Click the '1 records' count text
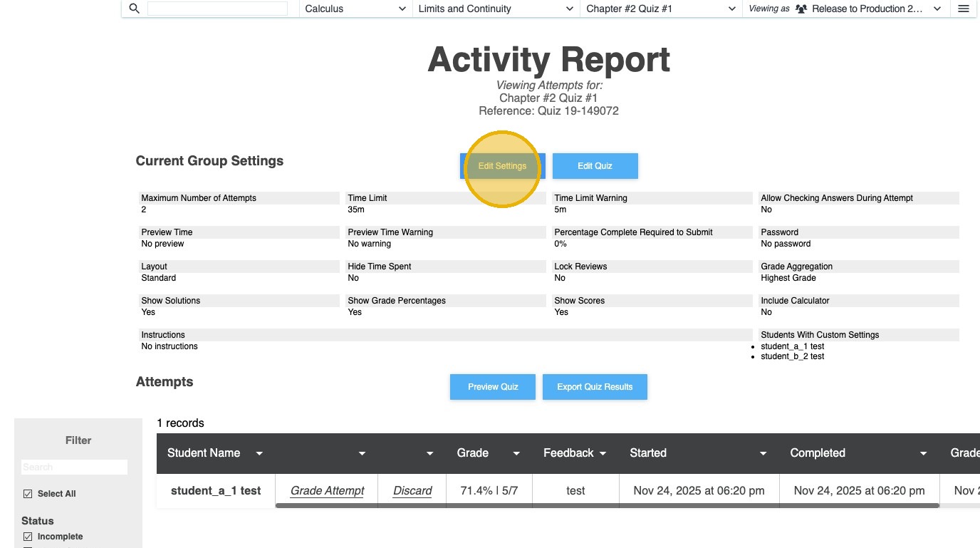 [x=180, y=423]
